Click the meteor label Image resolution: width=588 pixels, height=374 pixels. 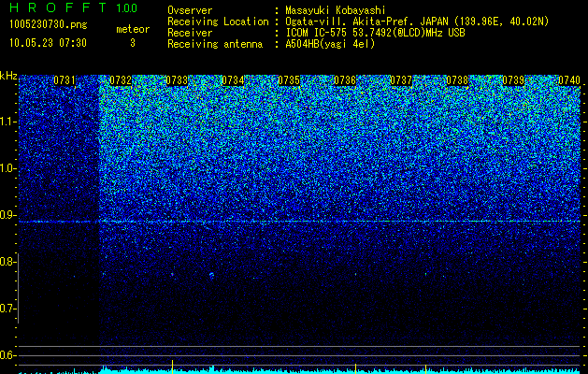pos(133,29)
